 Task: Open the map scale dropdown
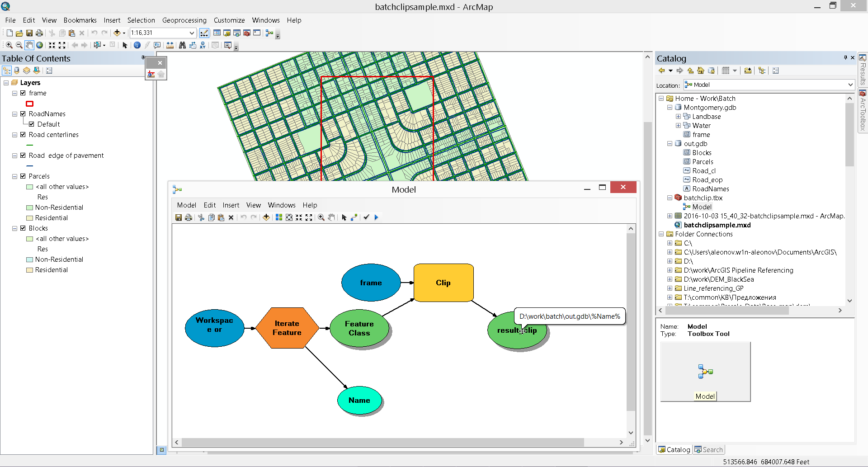[x=192, y=33]
